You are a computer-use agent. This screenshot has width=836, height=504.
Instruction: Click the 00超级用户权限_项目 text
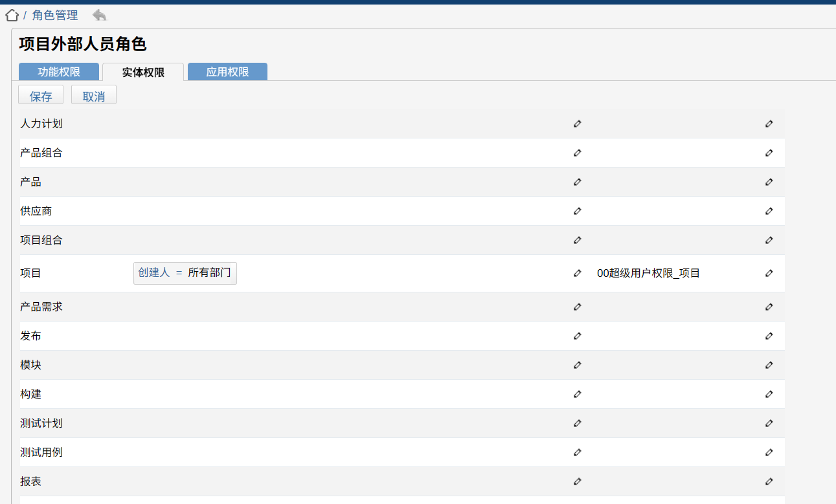648,274
